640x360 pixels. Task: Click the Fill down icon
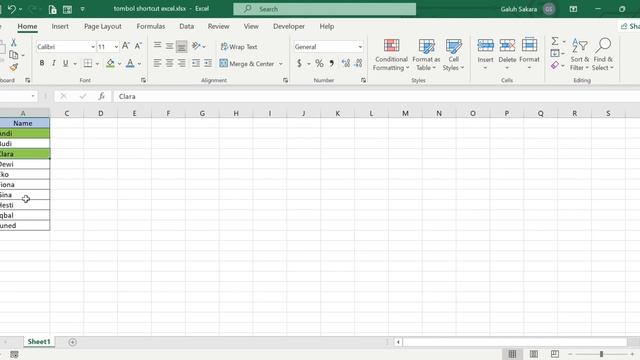coord(555,53)
